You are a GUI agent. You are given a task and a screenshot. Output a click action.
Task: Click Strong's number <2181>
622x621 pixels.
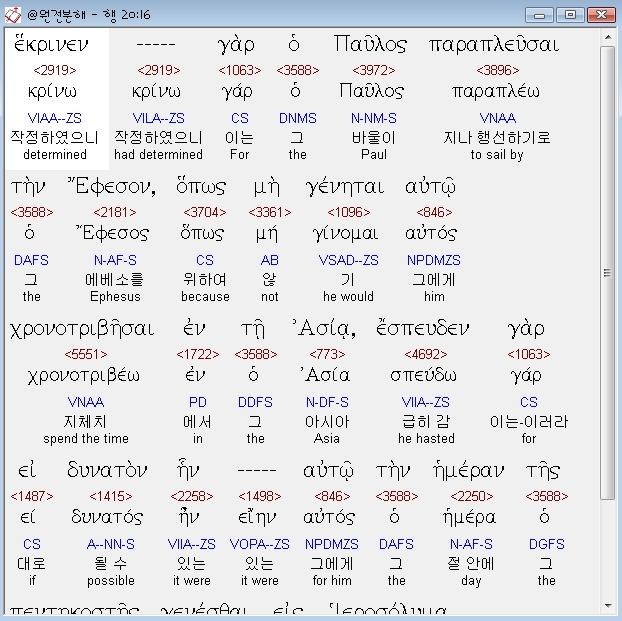tap(115, 212)
